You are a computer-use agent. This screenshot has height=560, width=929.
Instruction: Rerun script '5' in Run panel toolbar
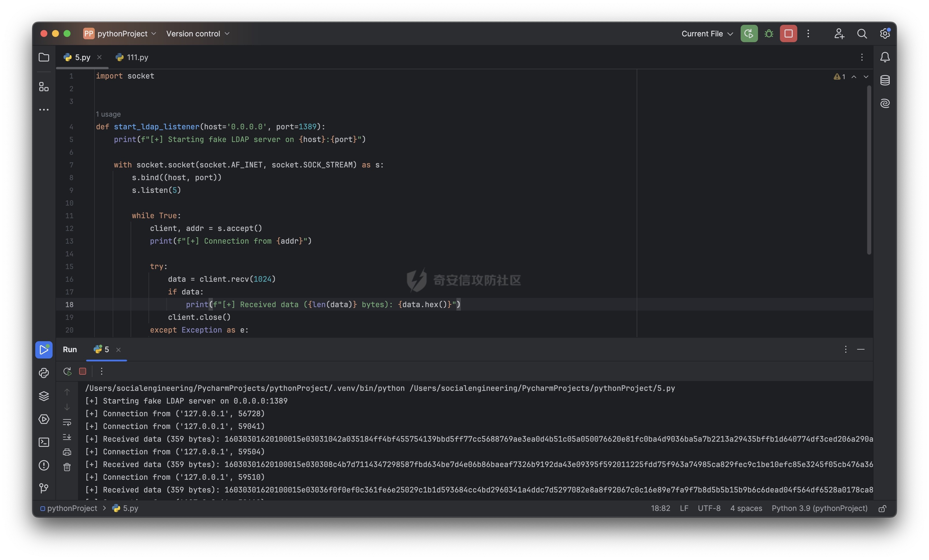68,371
